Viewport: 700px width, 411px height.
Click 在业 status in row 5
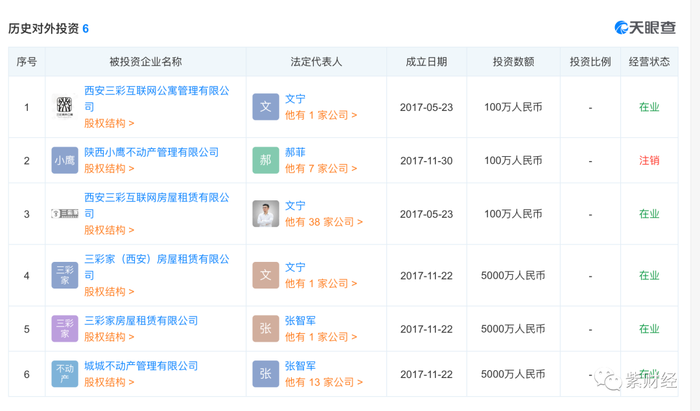pyautogui.click(x=649, y=329)
